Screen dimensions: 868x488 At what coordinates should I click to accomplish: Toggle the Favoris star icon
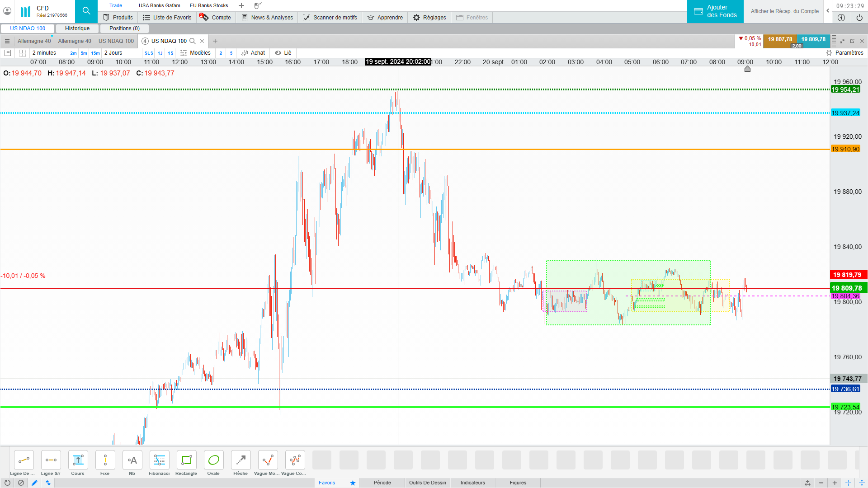point(353,483)
